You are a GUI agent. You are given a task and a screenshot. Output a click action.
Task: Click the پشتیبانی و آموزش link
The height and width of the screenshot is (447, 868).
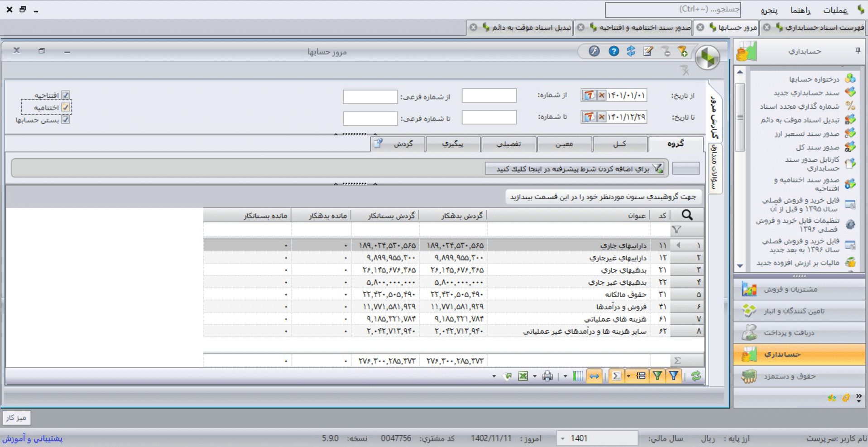coord(32,438)
